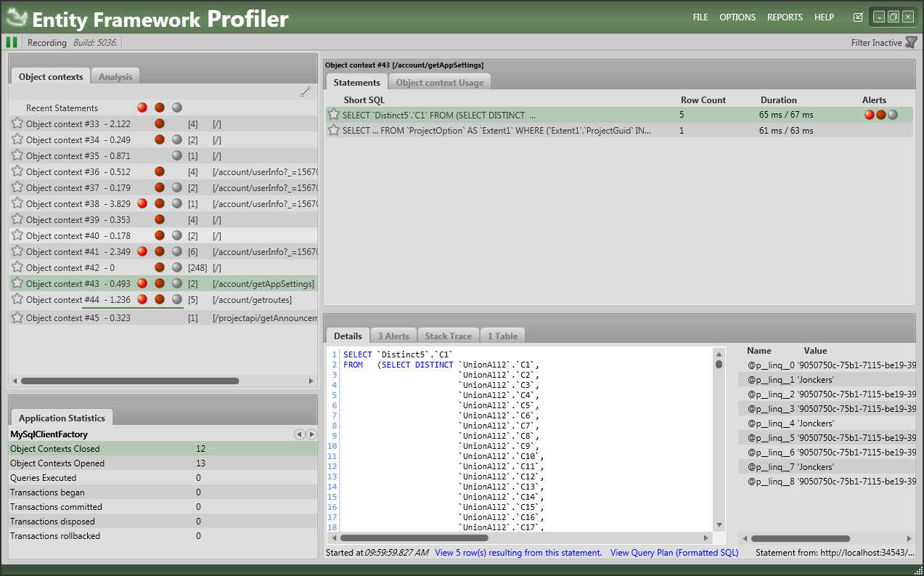Star Object context #45
The image size is (924, 576).
click(x=17, y=317)
